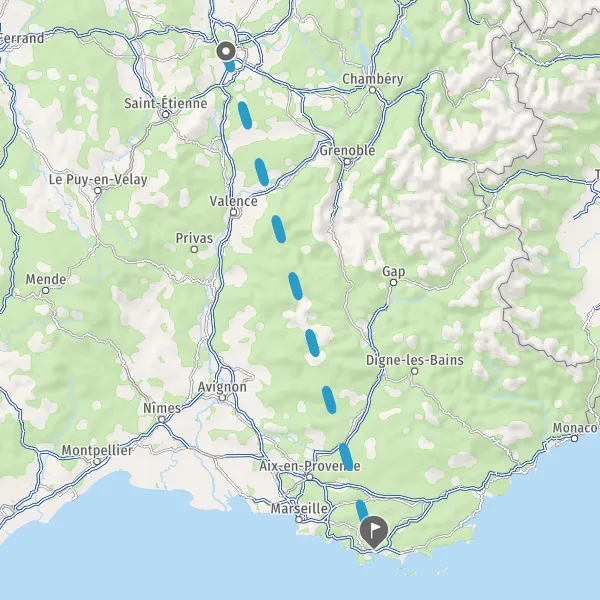Click the Le Puy-en-Velay label

[x=98, y=179]
